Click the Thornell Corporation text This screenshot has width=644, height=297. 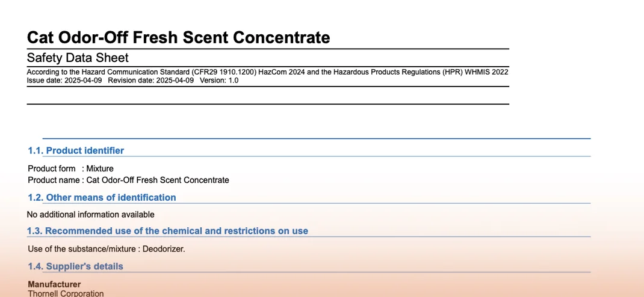click(66, 293)
